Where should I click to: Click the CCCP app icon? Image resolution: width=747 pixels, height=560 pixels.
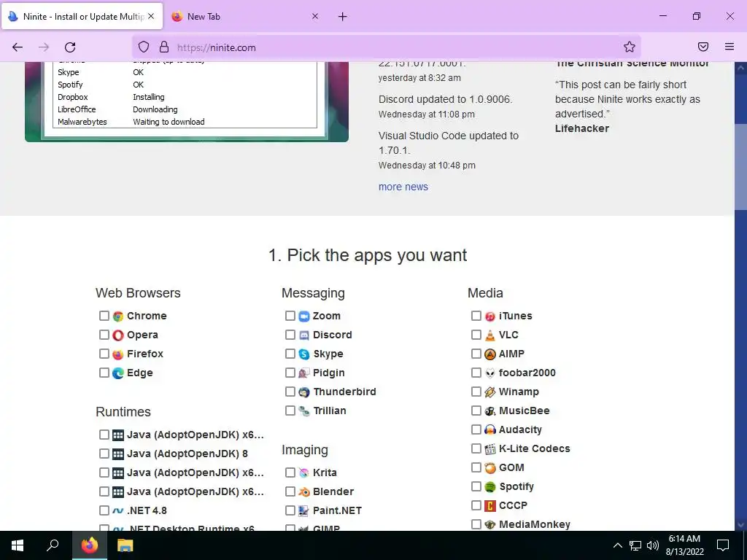pyautogui.click(x=489, y=506)
